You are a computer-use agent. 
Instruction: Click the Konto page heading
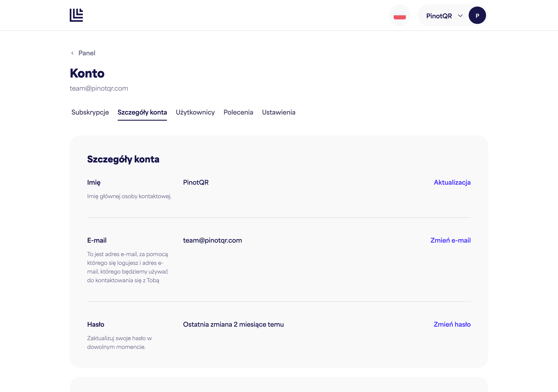[x=87, y=73]
